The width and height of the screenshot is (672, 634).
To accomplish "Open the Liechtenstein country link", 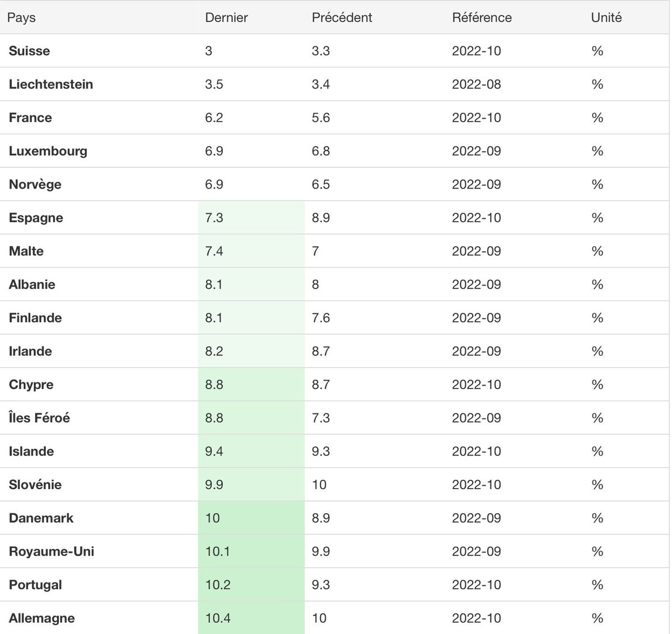I will click(51, 84).
